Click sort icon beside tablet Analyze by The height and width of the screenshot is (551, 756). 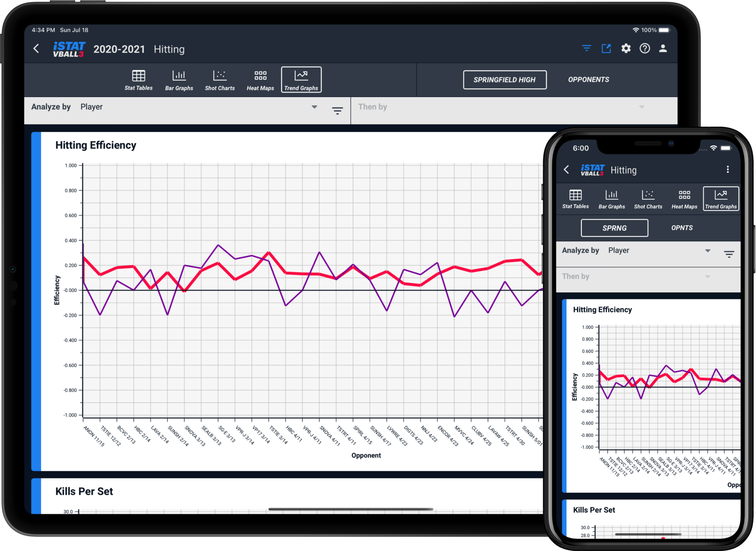click(x=337, y=110)
